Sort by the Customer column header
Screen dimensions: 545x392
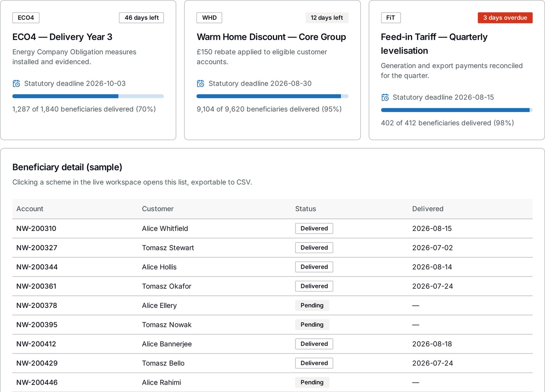point(158,209)
